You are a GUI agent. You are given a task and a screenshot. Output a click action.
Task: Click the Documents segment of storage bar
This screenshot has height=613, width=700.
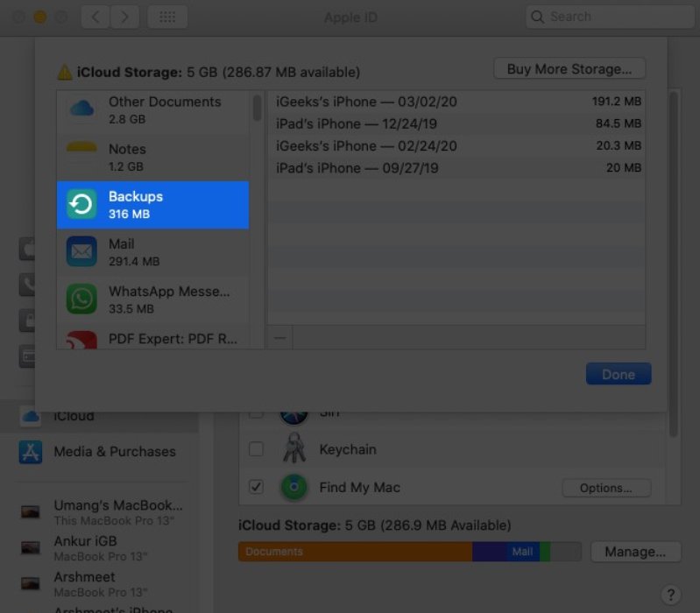pos(356,552)
